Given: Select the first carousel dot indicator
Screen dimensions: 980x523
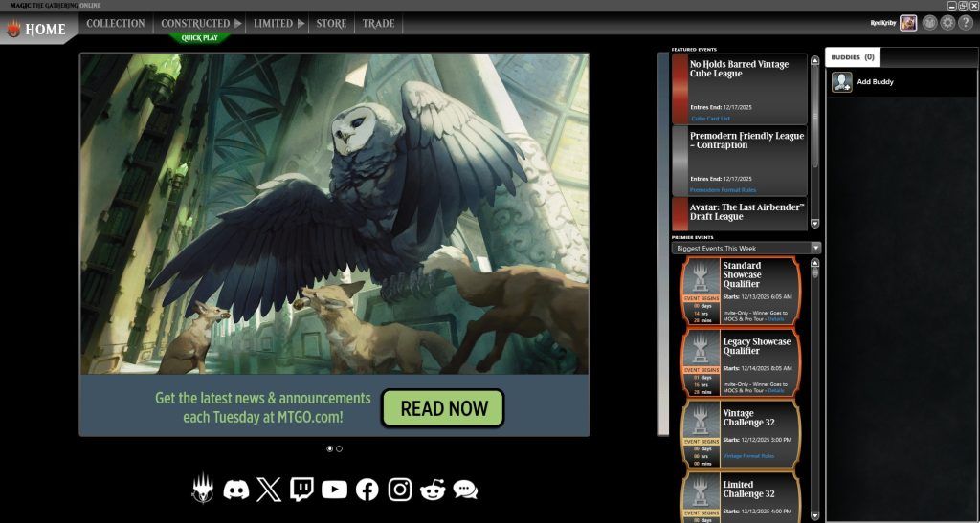Looking at the screenshot, I should [330, 448].
